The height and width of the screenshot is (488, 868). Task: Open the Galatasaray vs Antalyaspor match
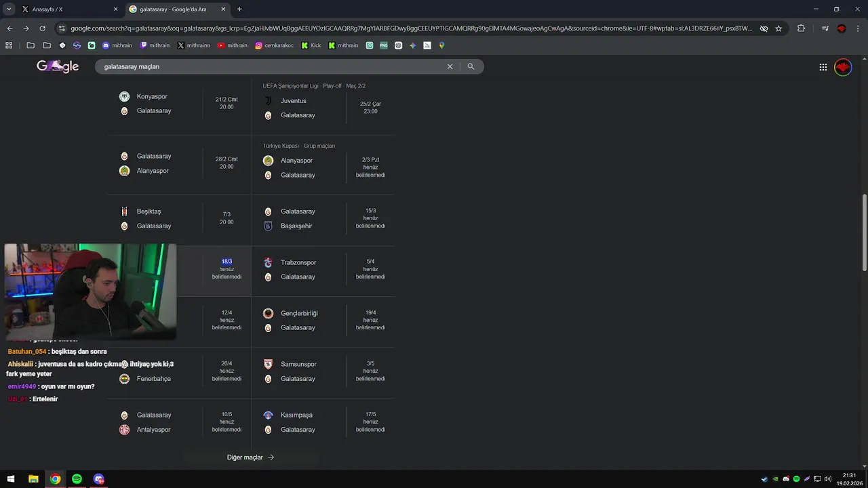[179, 422]
